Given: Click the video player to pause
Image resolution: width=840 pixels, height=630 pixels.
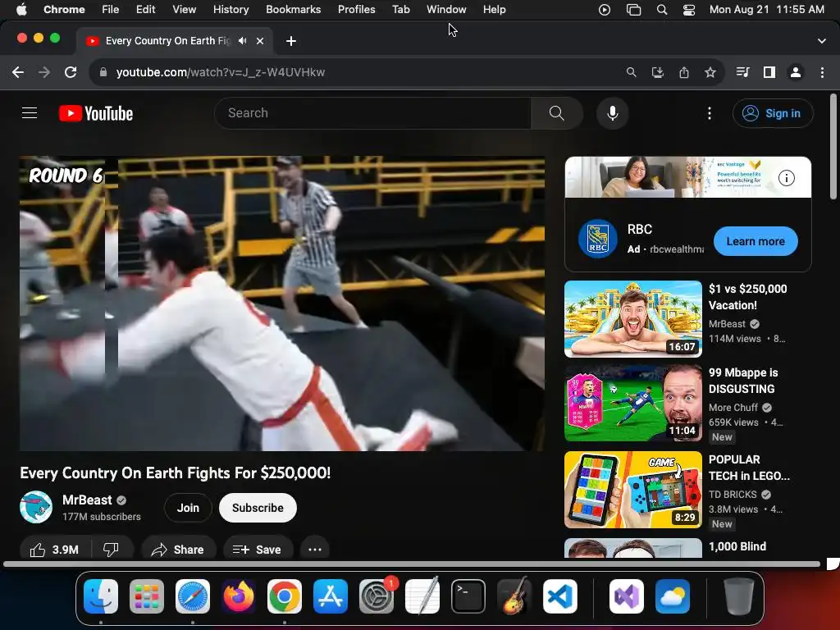Looking at the screenshot, I should [282, 304].
